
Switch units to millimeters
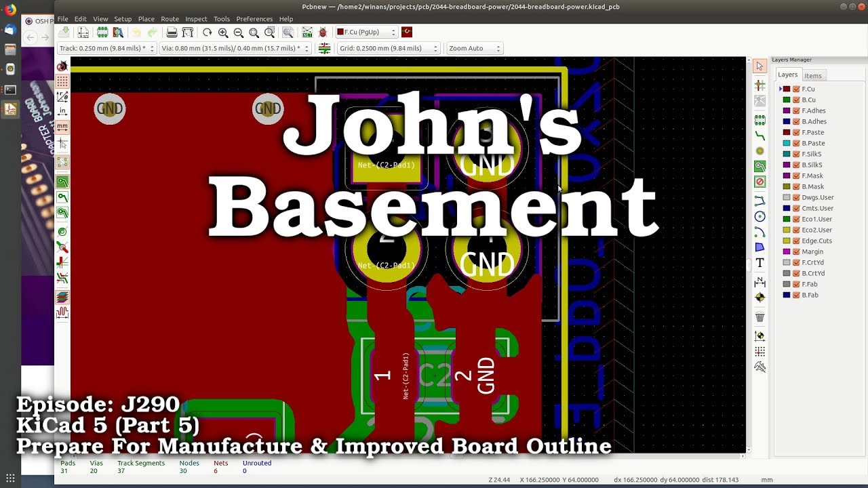click(x=62, y=127)
